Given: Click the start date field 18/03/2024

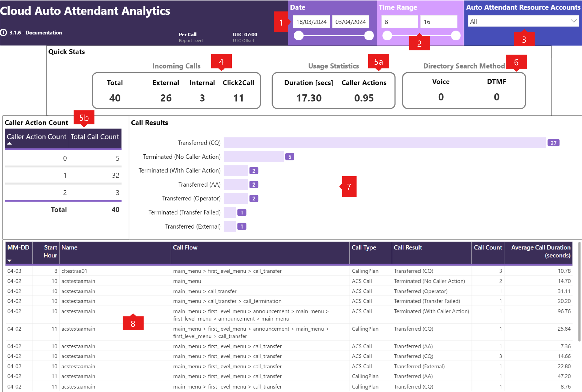Looking at the screenshot, I should [311, 22].
